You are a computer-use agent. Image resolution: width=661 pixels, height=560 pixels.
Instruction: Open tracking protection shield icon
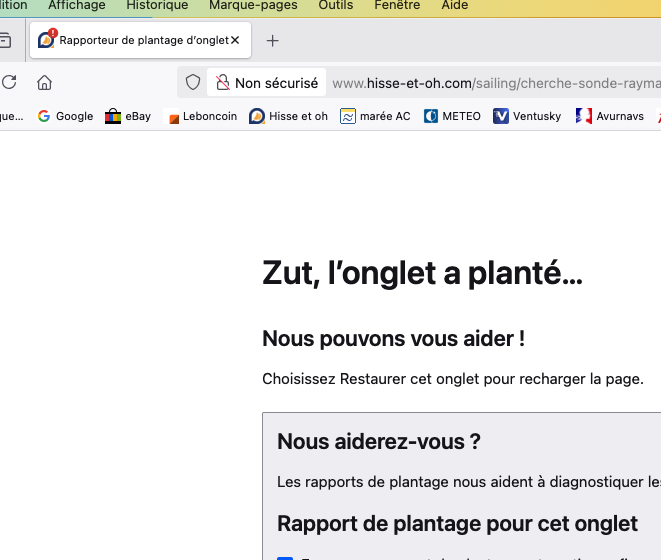[193, 83]
